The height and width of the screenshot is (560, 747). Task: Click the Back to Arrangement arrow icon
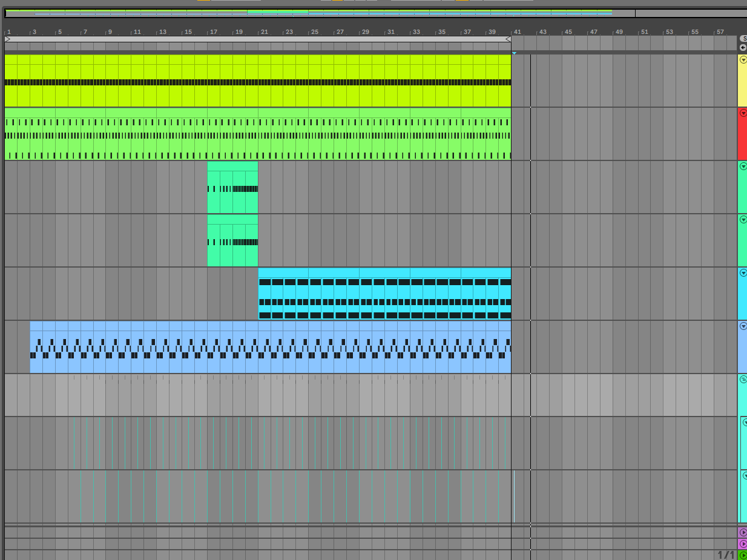[x=743, y=47]
